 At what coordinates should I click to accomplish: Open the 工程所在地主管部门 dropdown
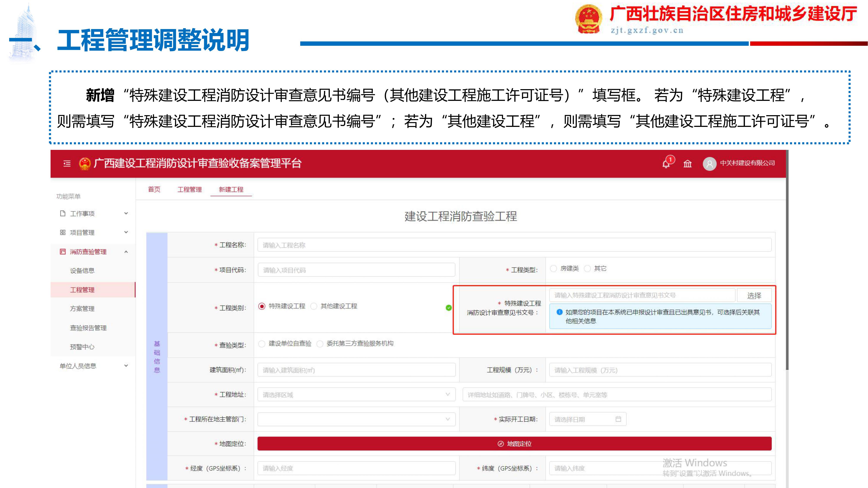[356, 419]
